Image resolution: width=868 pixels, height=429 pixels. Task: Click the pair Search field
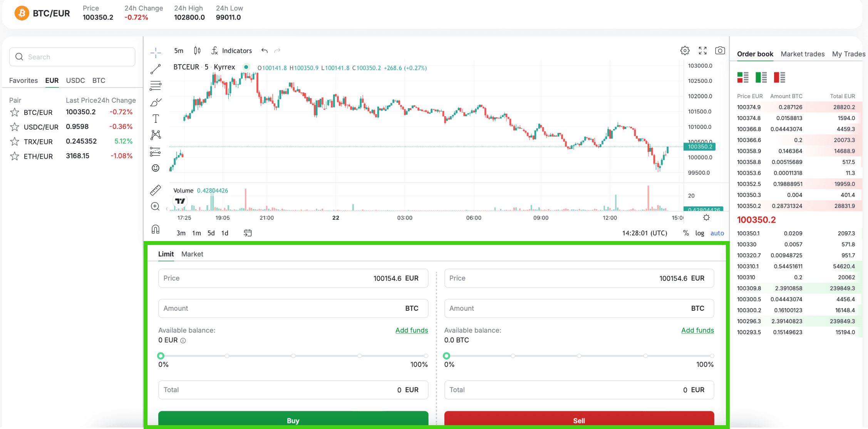tap(72, 57)
